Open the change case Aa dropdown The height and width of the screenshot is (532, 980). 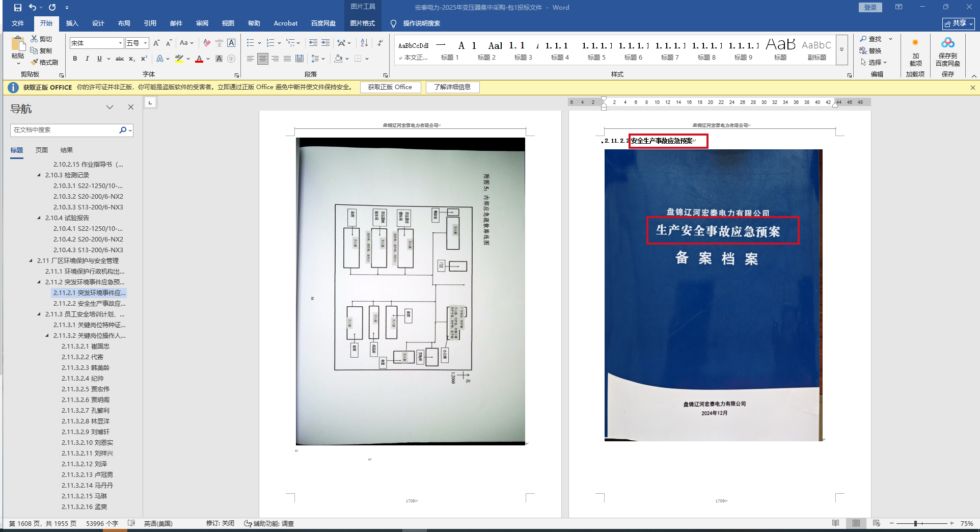click(186, 43)
